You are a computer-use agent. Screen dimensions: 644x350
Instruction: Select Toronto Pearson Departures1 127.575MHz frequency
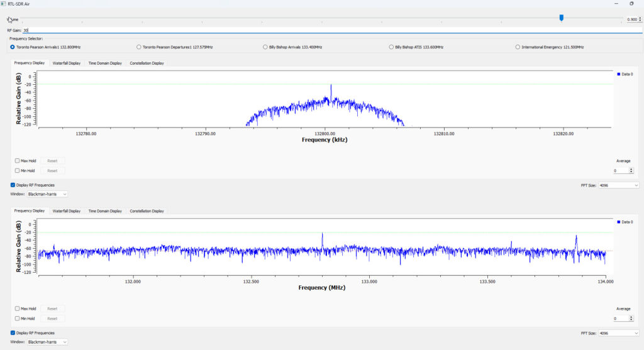pos(138,47)
